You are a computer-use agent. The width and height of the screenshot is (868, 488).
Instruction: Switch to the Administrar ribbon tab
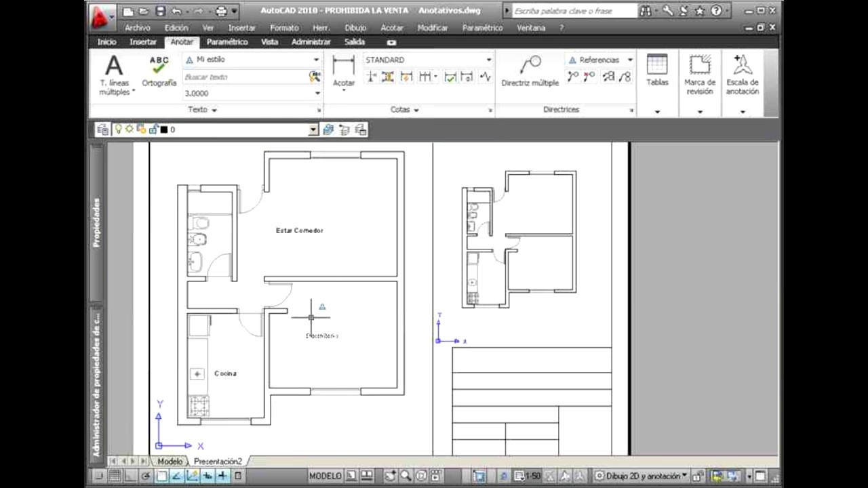coord(311,41)
